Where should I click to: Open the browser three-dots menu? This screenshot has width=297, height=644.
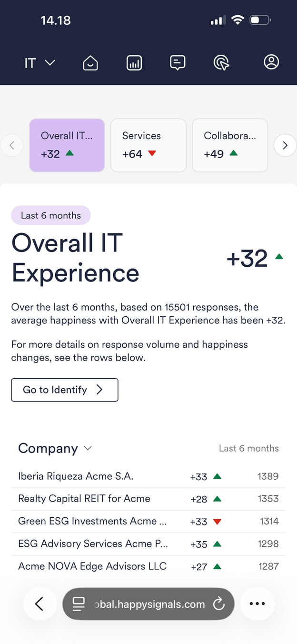[x=257, y=604]
